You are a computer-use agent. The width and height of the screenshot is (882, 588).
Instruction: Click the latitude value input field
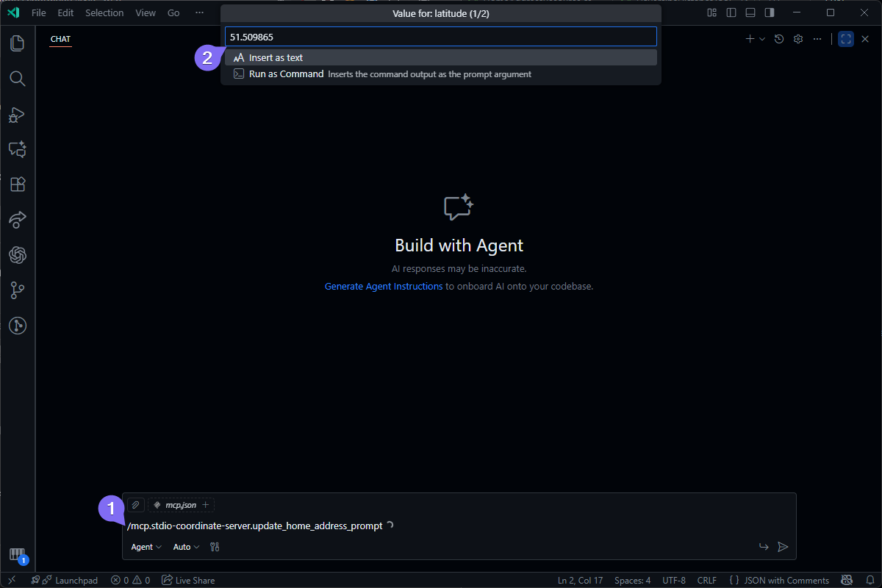click(x=441, y=37)
